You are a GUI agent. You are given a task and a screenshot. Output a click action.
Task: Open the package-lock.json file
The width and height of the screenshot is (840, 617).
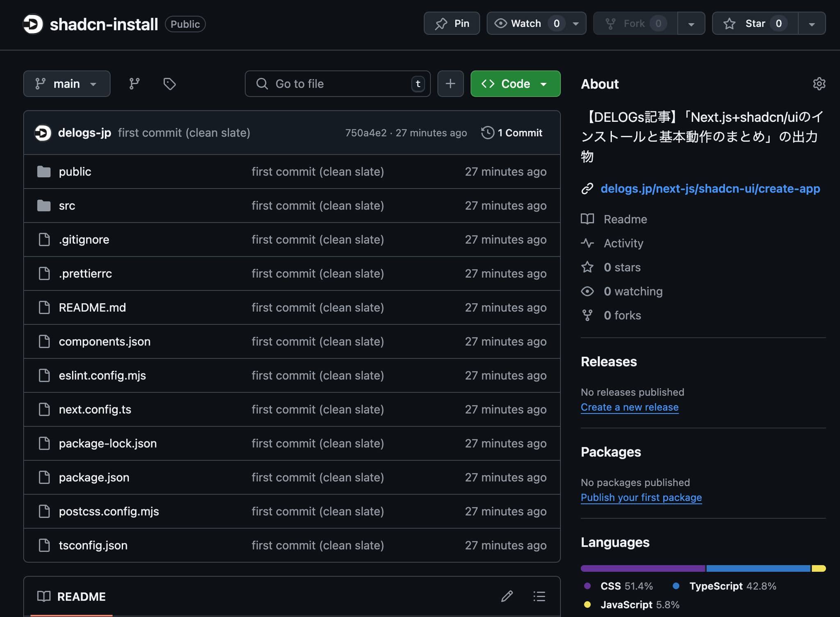(108, 443)
